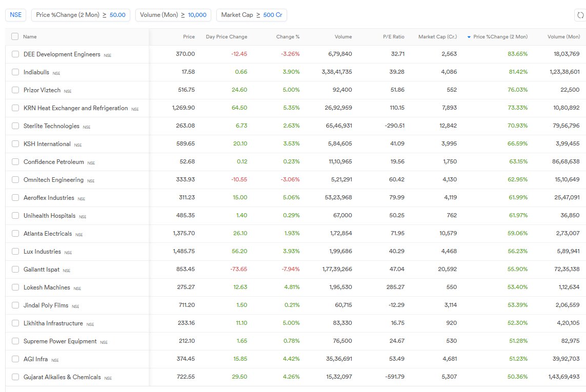
Task: Select the Indiabulls row checkbox
Action: (15, 72)
